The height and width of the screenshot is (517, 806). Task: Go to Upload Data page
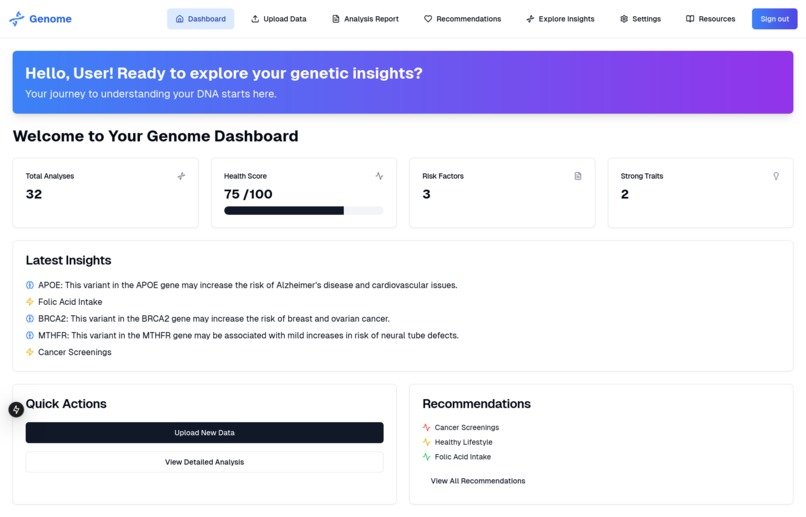[x=279, y=19]
